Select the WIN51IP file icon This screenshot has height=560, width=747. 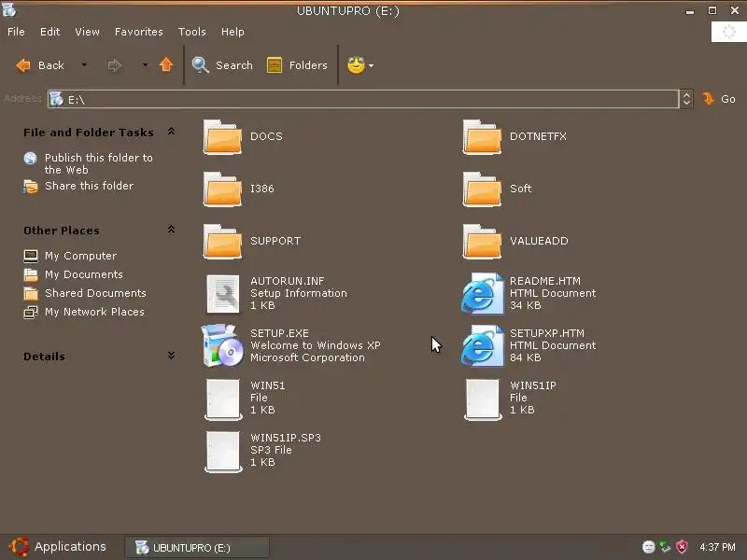point(483,399)
